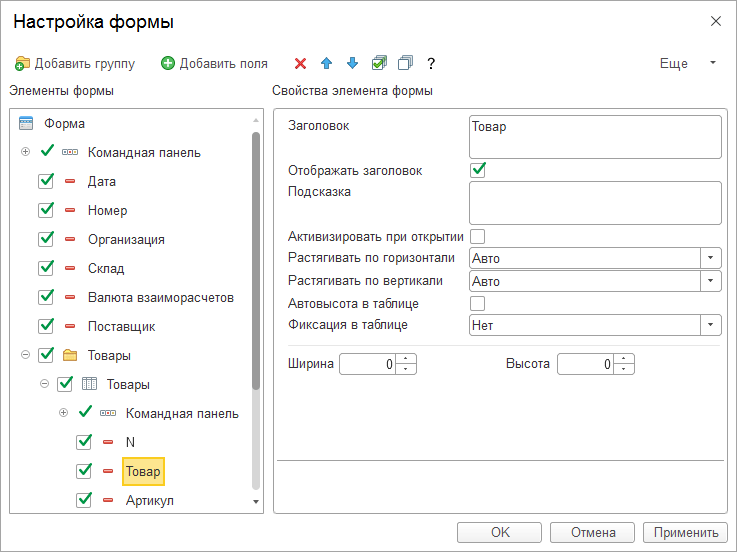
Task: Click the red field icon beside Поставщик
Action: click(x=70, y=326)
